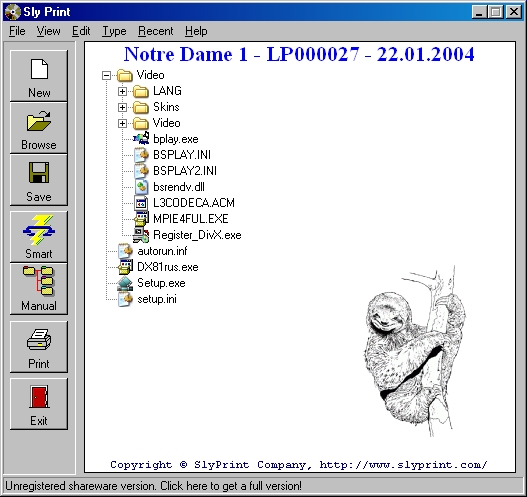Click the bsrendv.dll file icon
Viewport: 527px width, 497px height.
pyautogui.click(x=141, y=187)
